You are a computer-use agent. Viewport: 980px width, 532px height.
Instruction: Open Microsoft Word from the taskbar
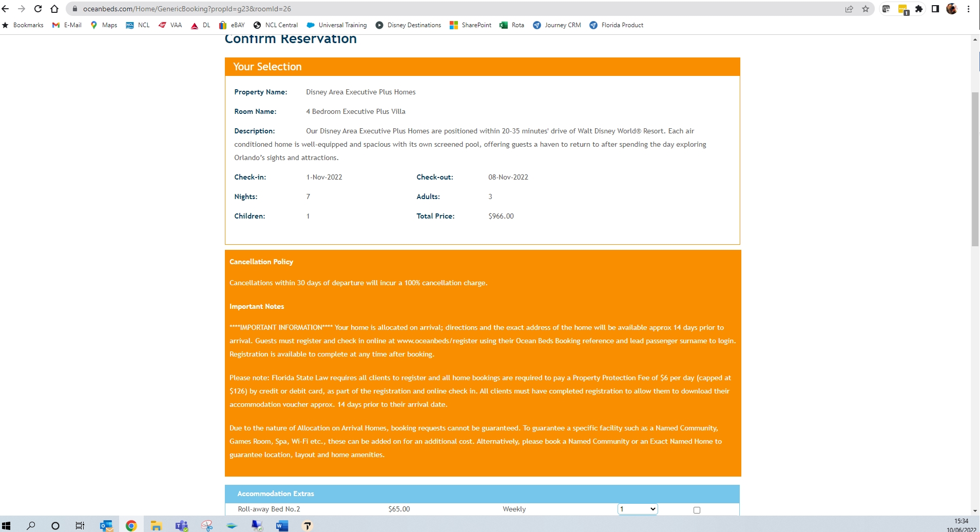pos(282,525)
